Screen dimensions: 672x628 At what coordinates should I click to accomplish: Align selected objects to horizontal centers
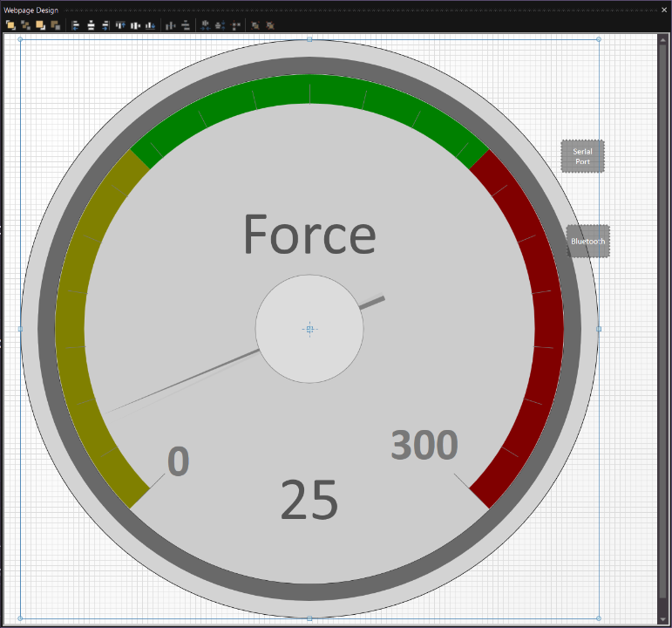click(x=91, y=25)
